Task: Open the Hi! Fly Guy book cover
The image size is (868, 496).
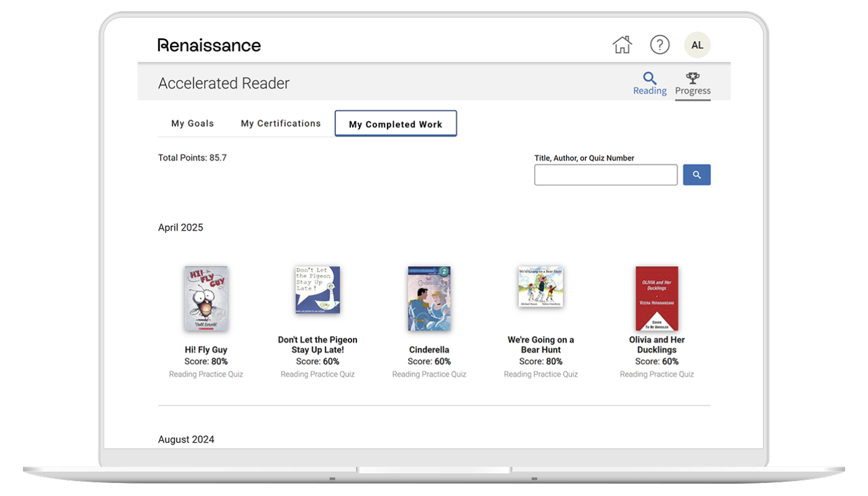Action: [206, 298]
